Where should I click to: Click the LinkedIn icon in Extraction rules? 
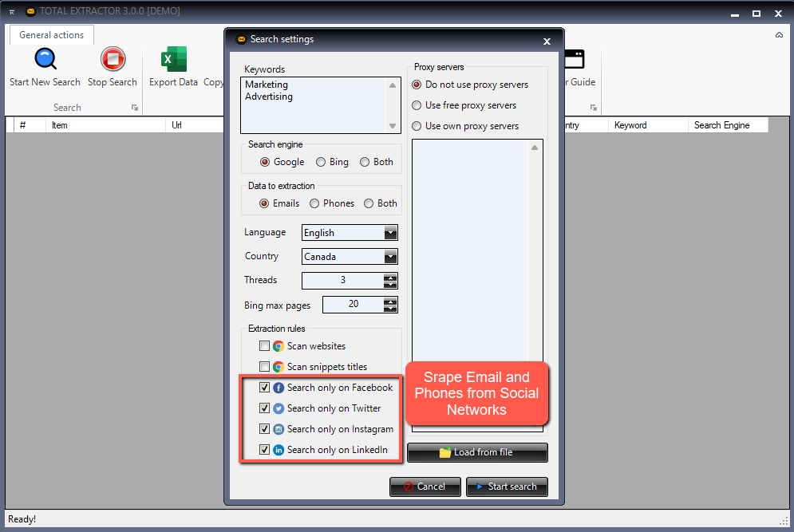278,450
